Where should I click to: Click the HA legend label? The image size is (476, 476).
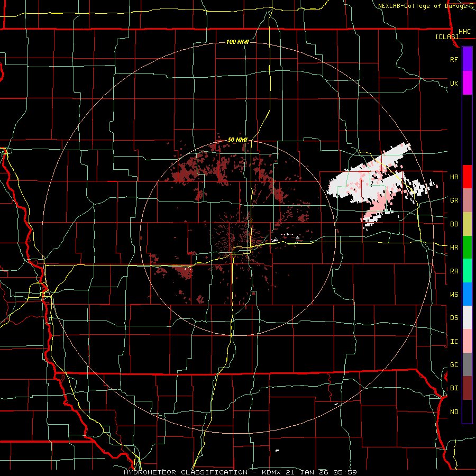coord(454,177)
